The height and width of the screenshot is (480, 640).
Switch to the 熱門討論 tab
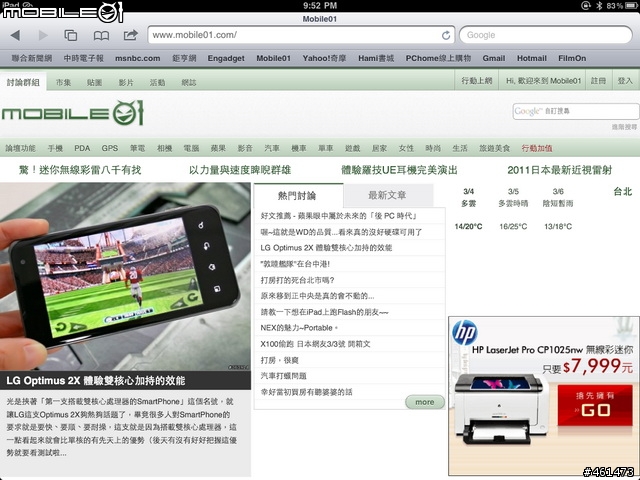(x=297, y=196)
